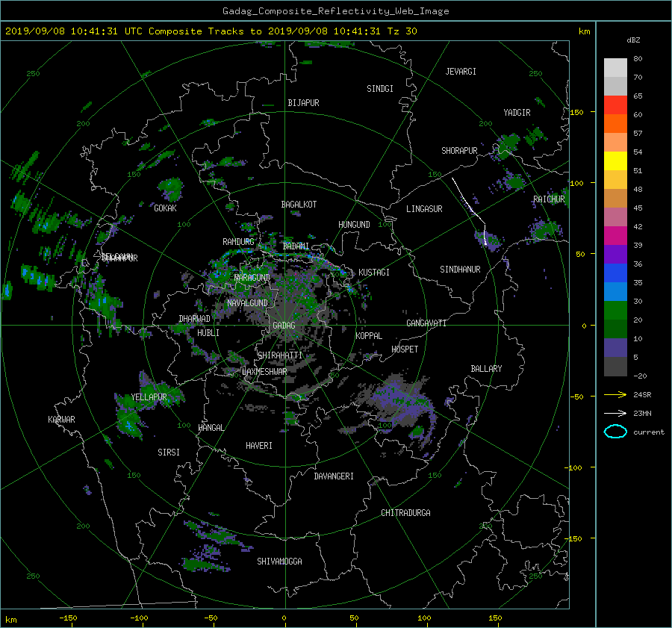
Task: Click the HAVERI city label
Action: pos(259,446)
